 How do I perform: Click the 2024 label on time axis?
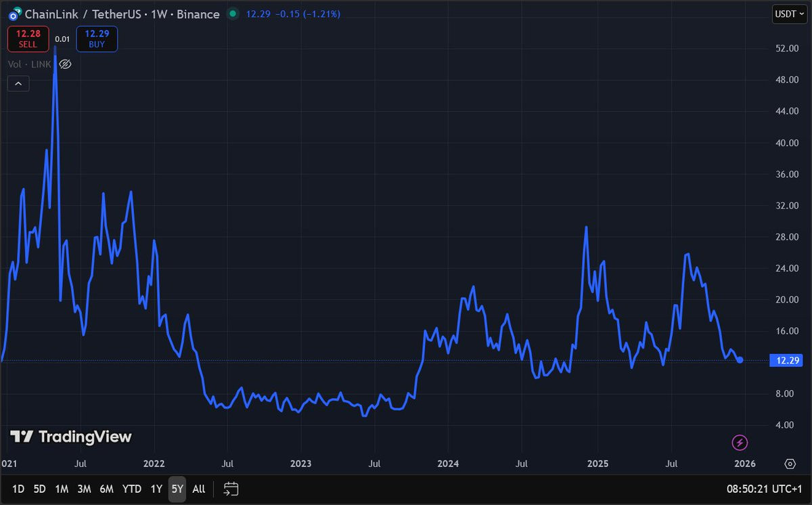448,464
